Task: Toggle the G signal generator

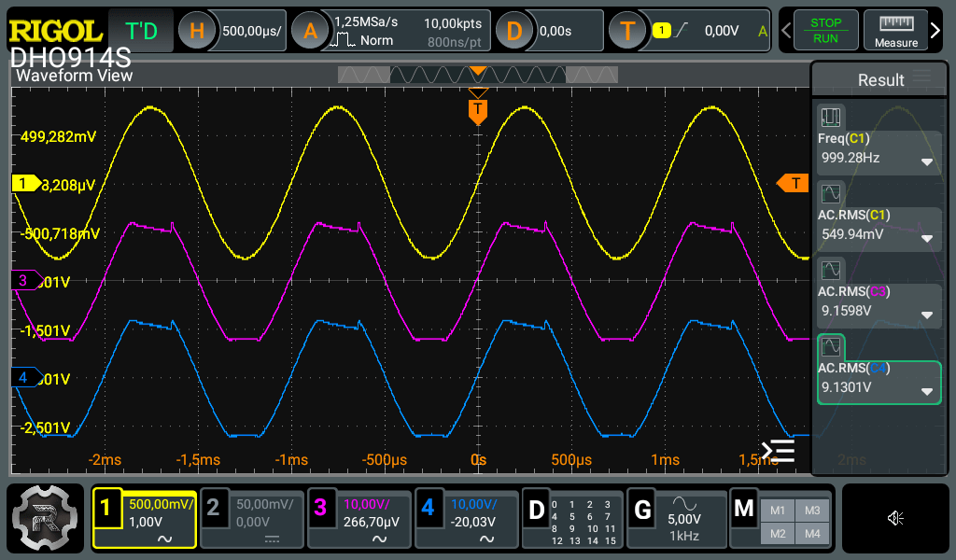Action: click(642, 510)
